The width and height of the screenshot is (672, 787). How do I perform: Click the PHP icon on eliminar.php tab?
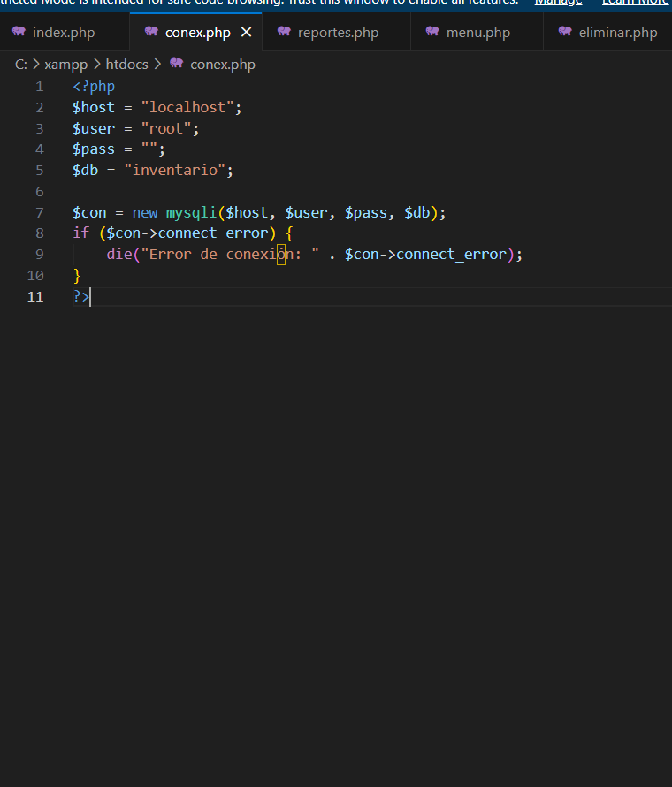pos(565,32)
